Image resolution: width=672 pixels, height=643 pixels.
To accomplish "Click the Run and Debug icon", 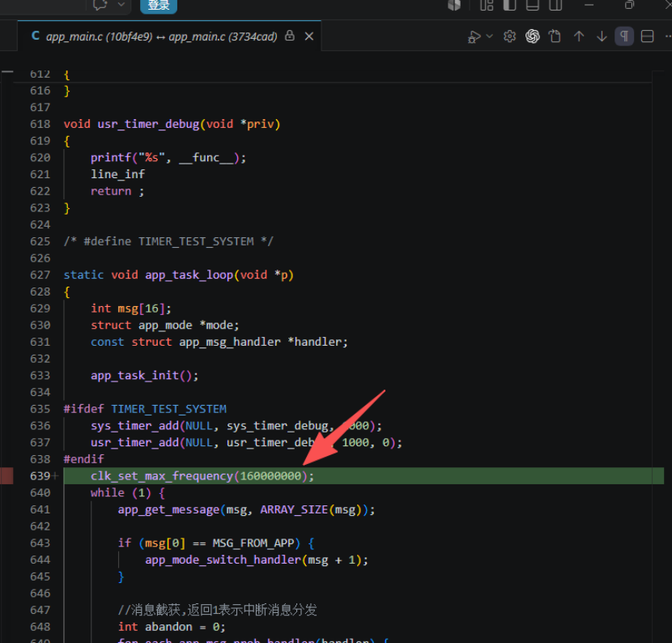I will [474, 37].
